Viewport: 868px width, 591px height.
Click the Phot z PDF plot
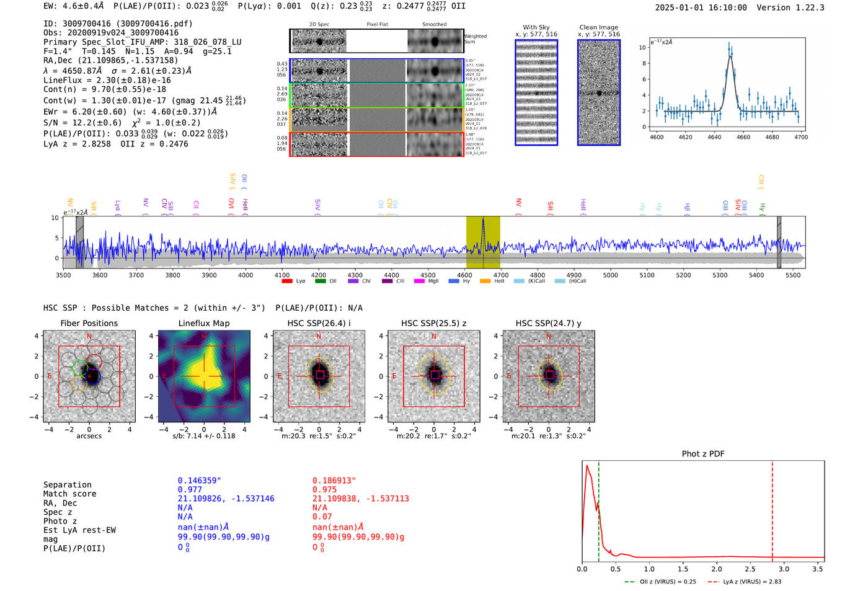(703, 512)
